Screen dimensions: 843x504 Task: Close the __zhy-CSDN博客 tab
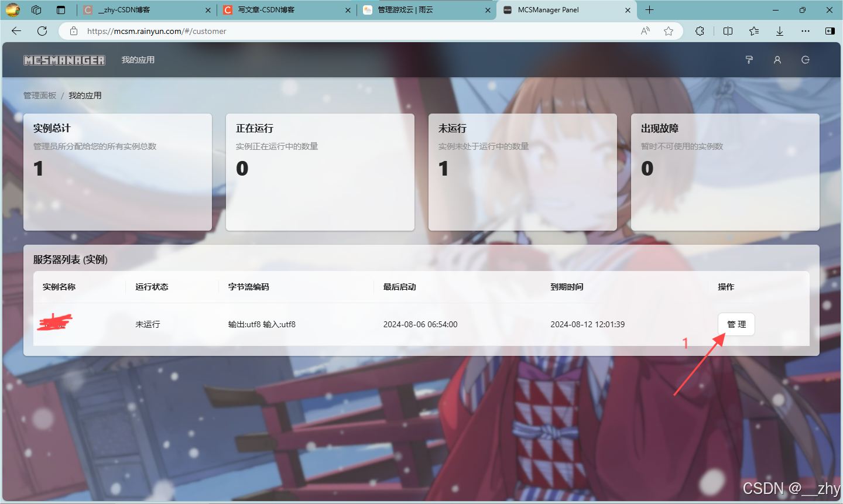[208, 10]
